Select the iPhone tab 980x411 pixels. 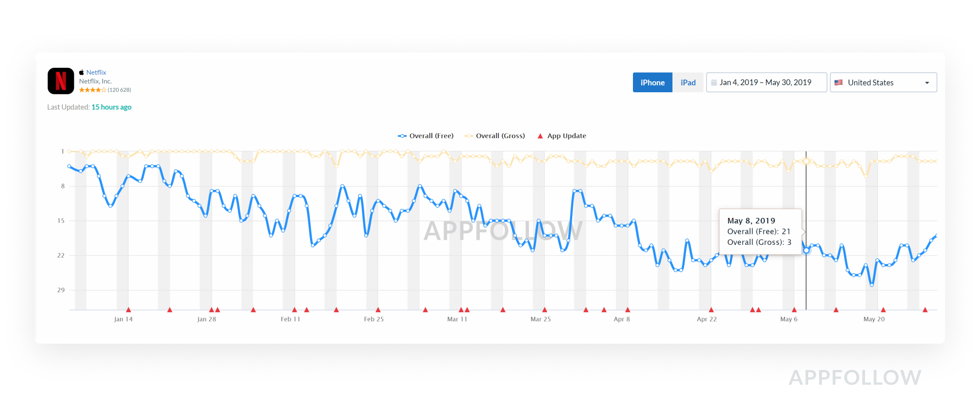(653, 83)
